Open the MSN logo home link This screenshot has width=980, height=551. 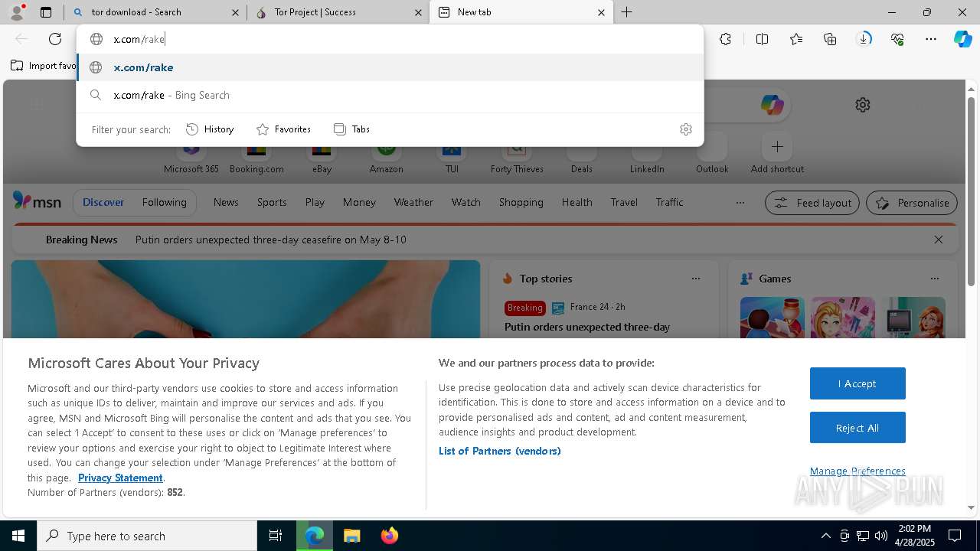[37, 201]
